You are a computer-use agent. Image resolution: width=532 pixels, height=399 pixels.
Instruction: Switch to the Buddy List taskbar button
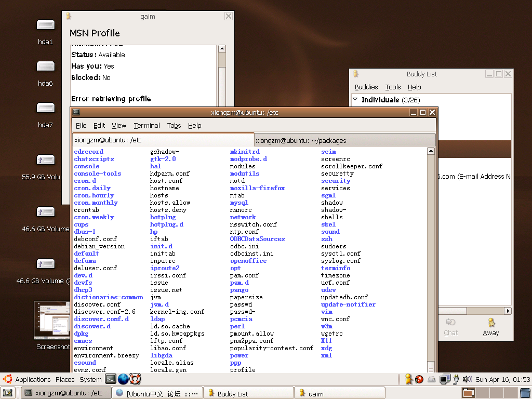[248, 393]
